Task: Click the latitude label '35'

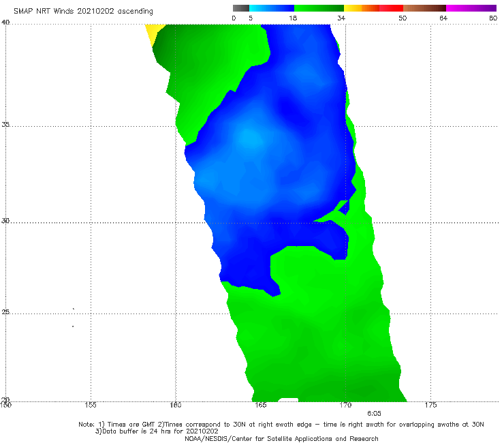Action: click(5, 124)
